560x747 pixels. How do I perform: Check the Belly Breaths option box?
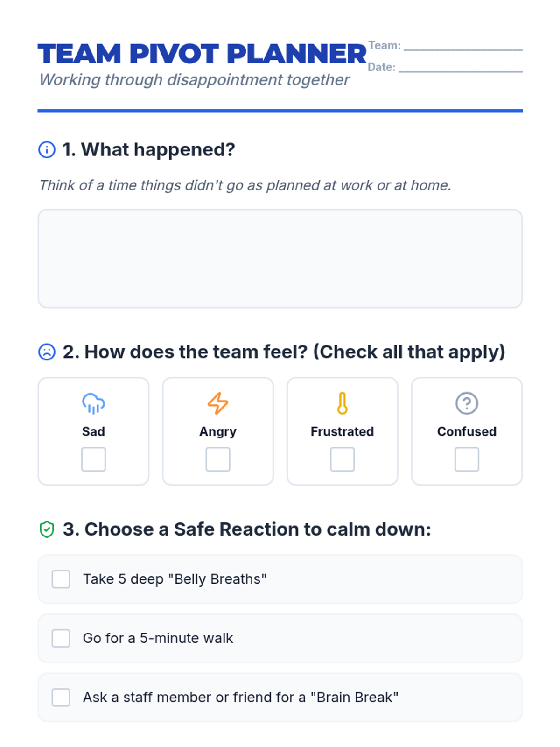(x=61, y=579)
